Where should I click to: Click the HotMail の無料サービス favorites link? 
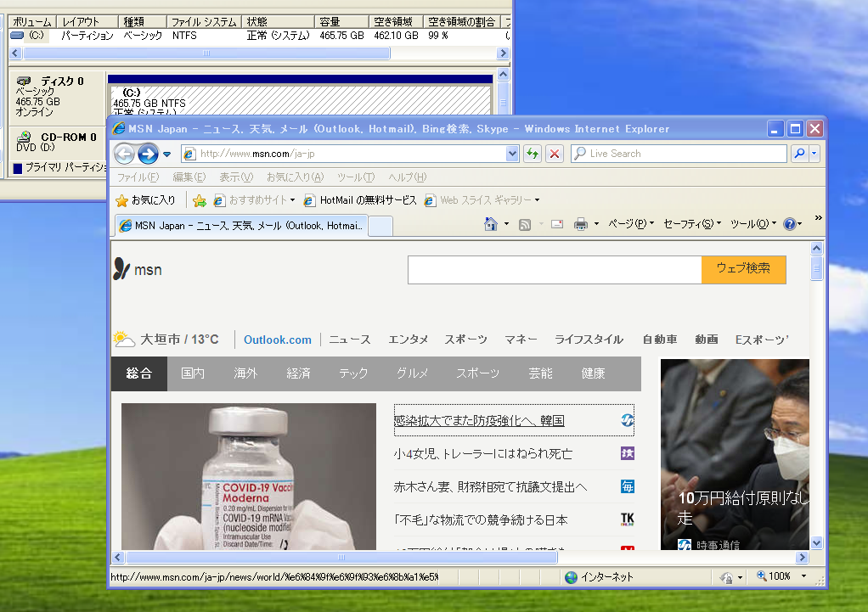click(360, 200)
